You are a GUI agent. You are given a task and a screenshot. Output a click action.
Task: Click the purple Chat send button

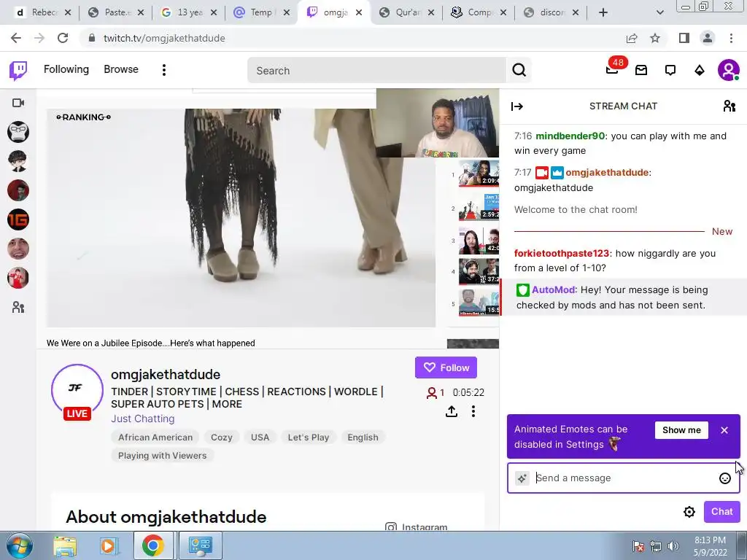tap(721, 511)
